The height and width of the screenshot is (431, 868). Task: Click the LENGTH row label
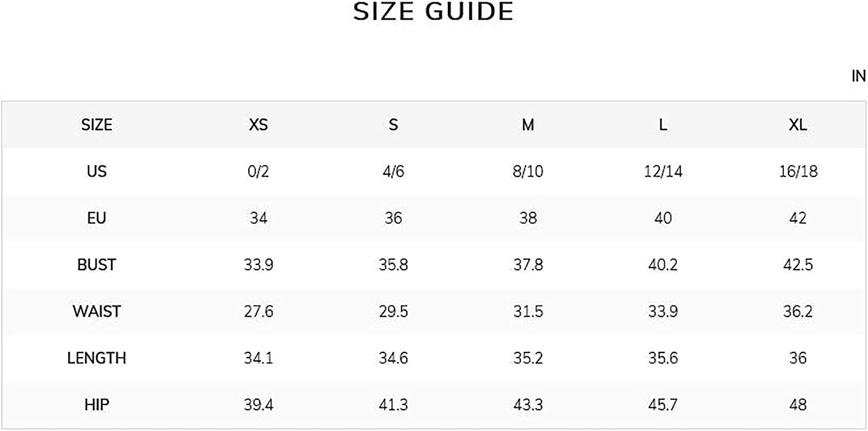pyautogui.click(x=97, y=358)
